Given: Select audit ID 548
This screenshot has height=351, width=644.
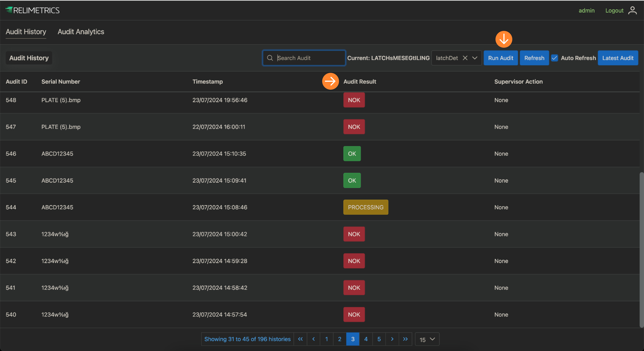Looking at the screenshot, I should pos(11,100).
